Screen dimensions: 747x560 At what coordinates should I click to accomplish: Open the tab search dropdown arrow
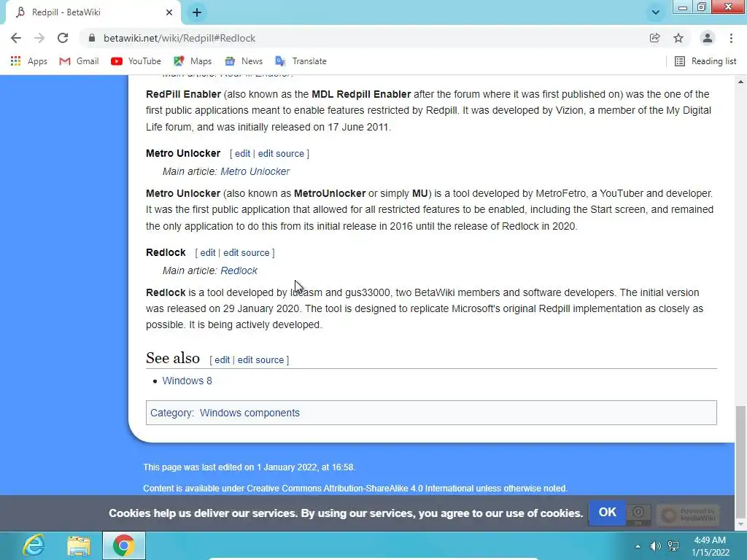pyautogui.click(x=656, y=12)
